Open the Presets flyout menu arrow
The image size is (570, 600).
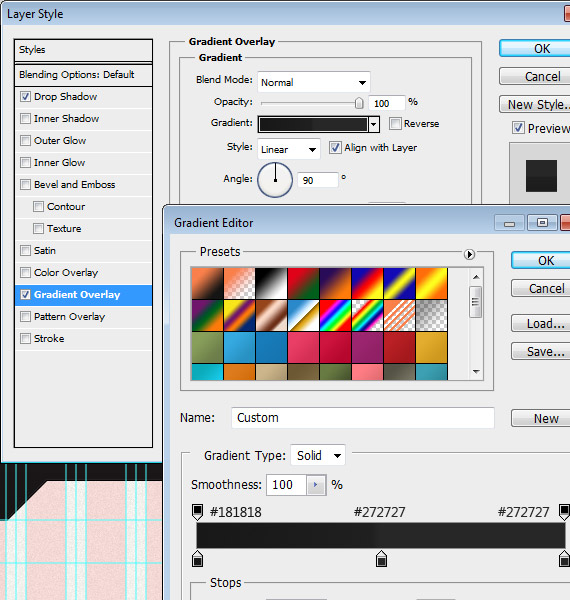[x=469, y=254]
